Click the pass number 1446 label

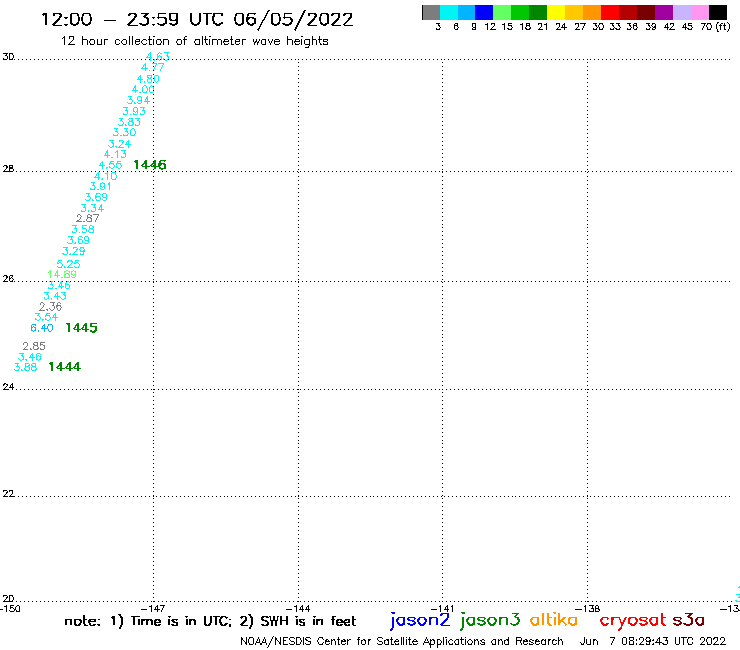(x=150, y=165)
